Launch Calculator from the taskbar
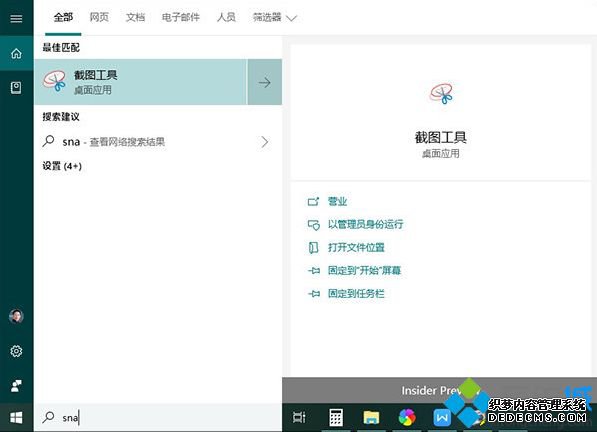This screenshot has height=432, width=597. click(335, 417)
